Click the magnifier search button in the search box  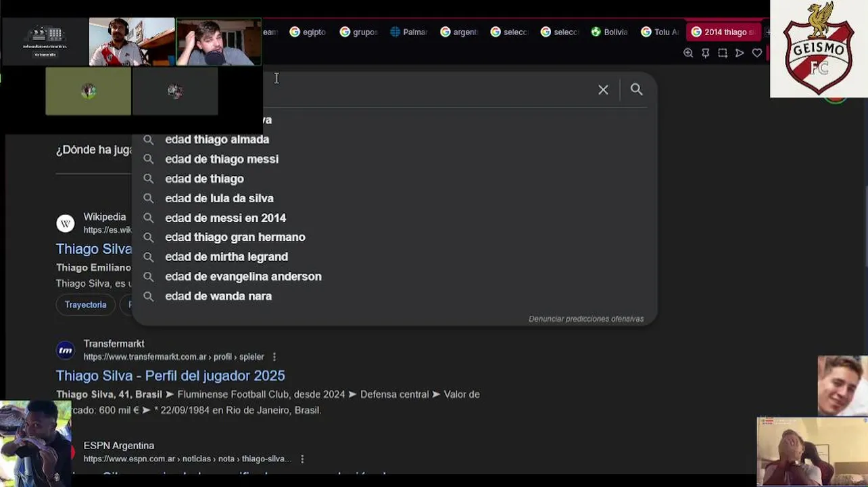click(x=636, y=89)
